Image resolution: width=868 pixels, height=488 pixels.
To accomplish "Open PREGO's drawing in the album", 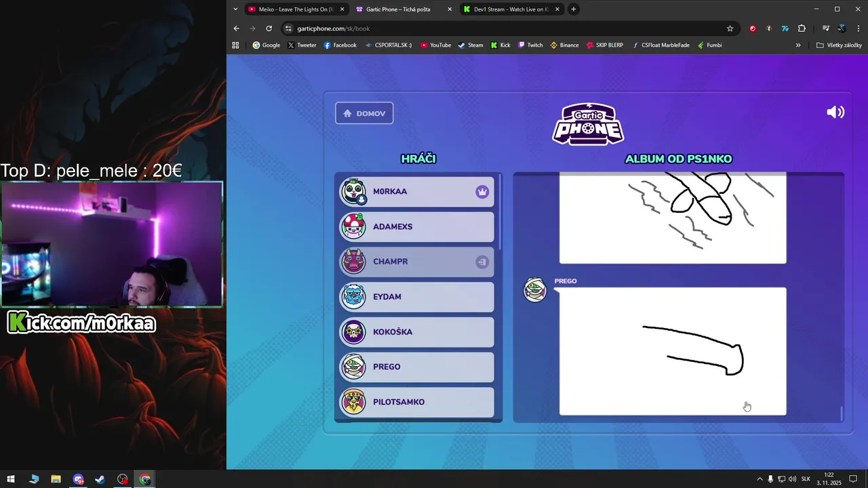I will pyautogui.click(x=673, y=351).
